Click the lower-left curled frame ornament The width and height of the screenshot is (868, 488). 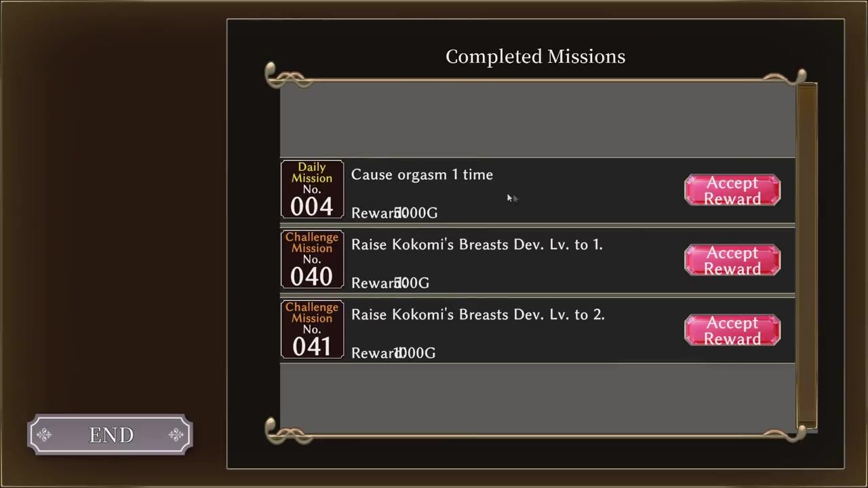click(285, 431)
